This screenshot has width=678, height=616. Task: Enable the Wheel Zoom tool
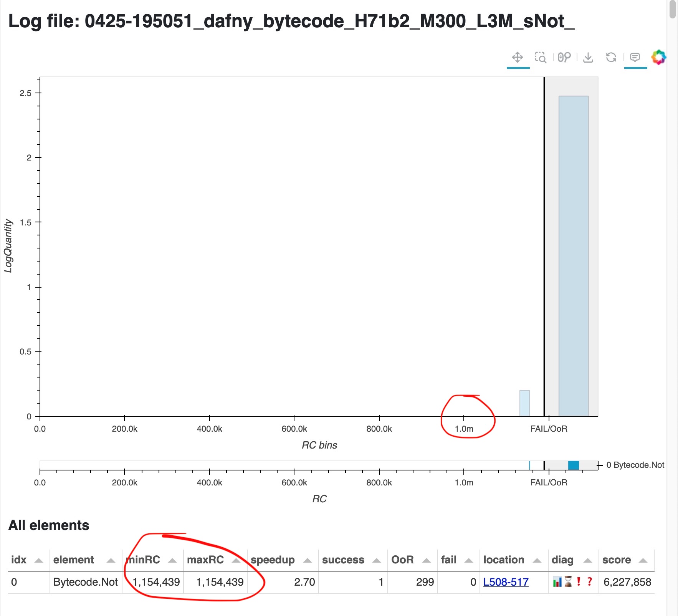point(564,58)
